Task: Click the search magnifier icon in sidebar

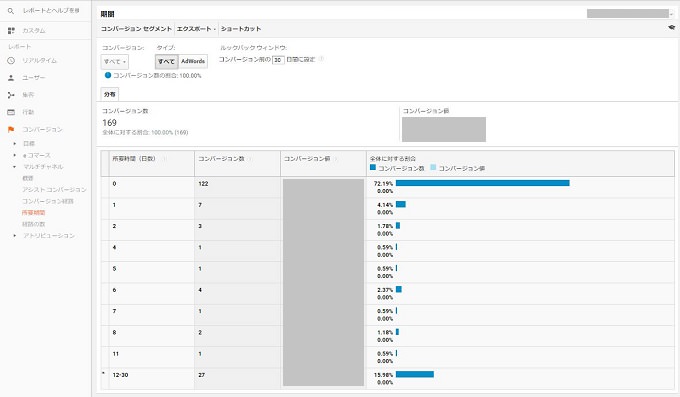Action: [11, 11]
